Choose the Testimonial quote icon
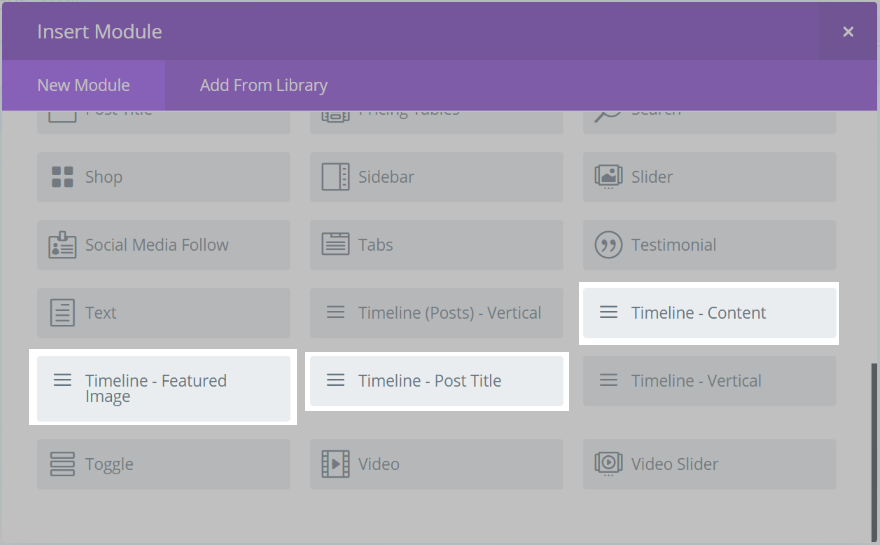This screenshot has height=545, width=880. tap(608, 245)
